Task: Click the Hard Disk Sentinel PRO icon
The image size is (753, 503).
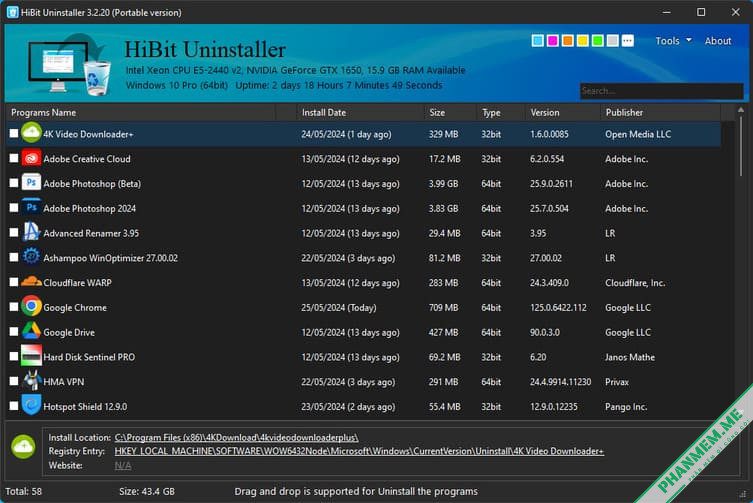Action: point(31,356)
